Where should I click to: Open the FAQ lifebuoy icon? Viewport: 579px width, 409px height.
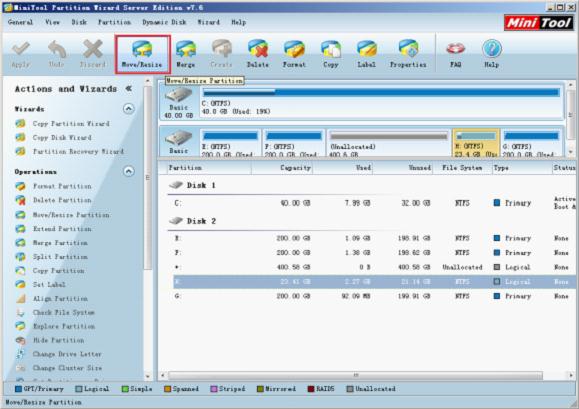pos(455,54)
